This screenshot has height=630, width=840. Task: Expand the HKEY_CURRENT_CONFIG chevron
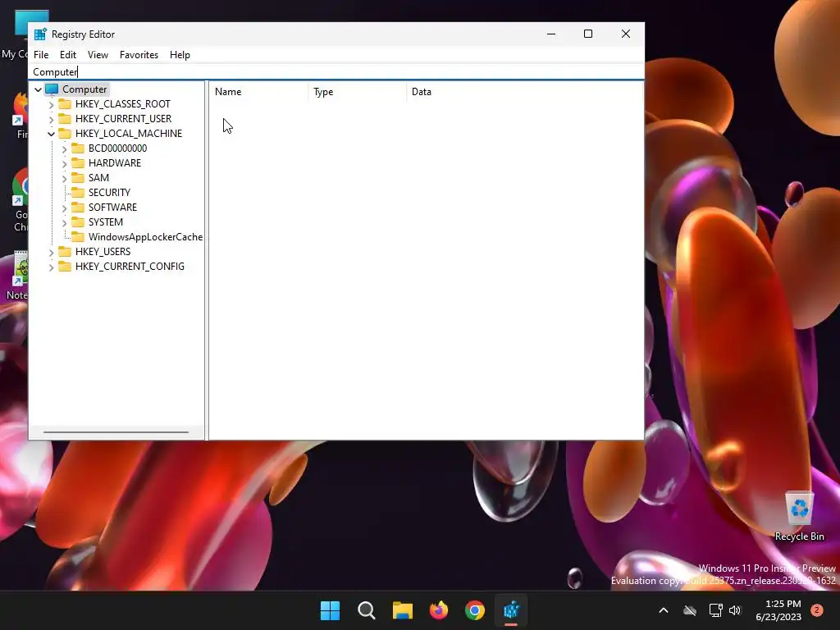coord(52,267)
